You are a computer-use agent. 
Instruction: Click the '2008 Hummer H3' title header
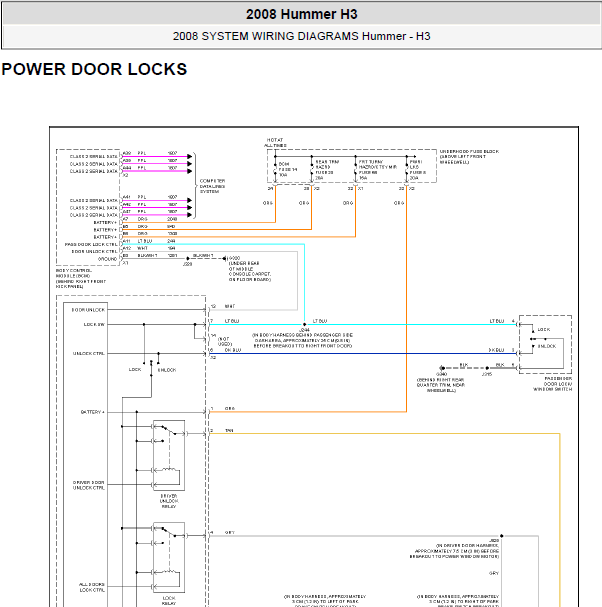(x=301, y=14)
